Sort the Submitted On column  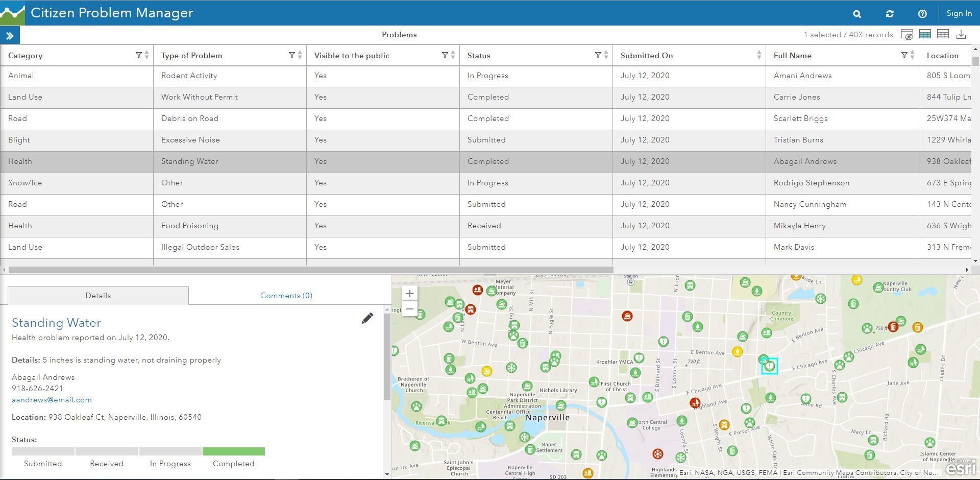pos(757,55)
